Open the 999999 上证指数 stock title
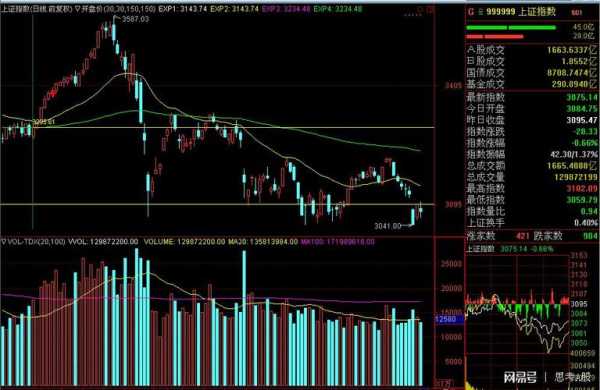The image size is (600, 390). click(521, 12)
